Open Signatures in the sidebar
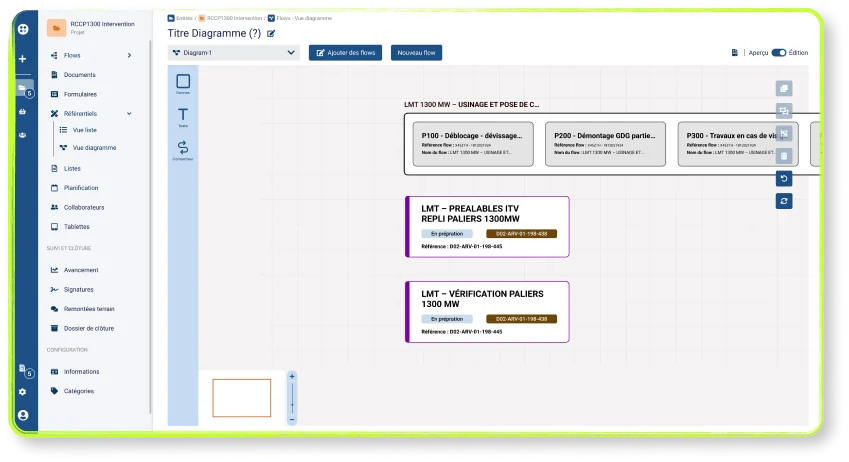 [x=79, y=289]
